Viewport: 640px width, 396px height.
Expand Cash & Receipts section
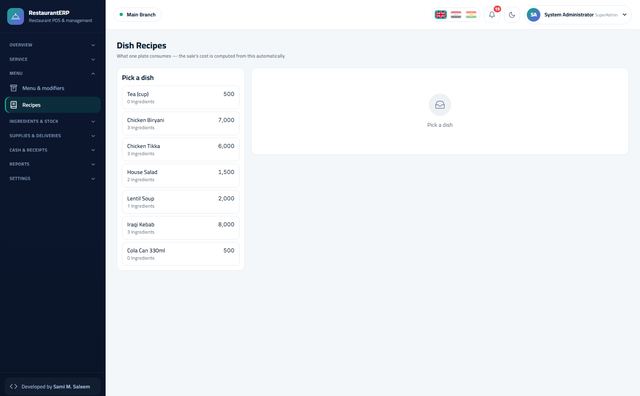pyautogui.click(x=52, y=150)
